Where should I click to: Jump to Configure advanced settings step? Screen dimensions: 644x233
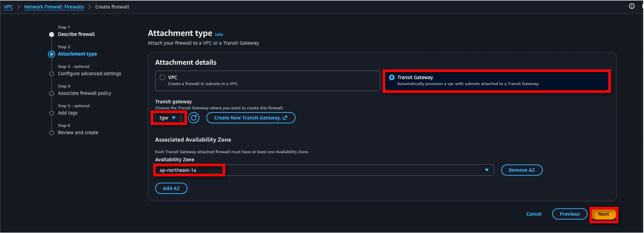[89, 74]
